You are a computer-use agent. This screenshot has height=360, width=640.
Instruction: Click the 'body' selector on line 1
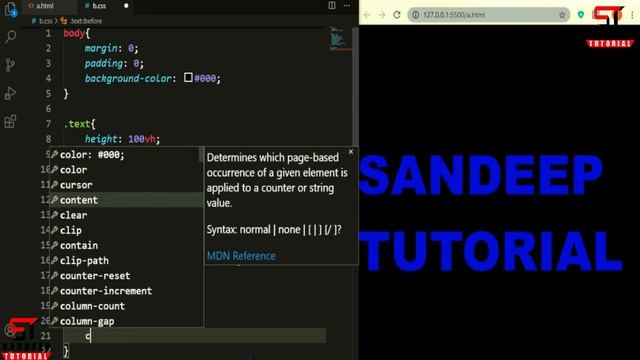pos(74,33)
